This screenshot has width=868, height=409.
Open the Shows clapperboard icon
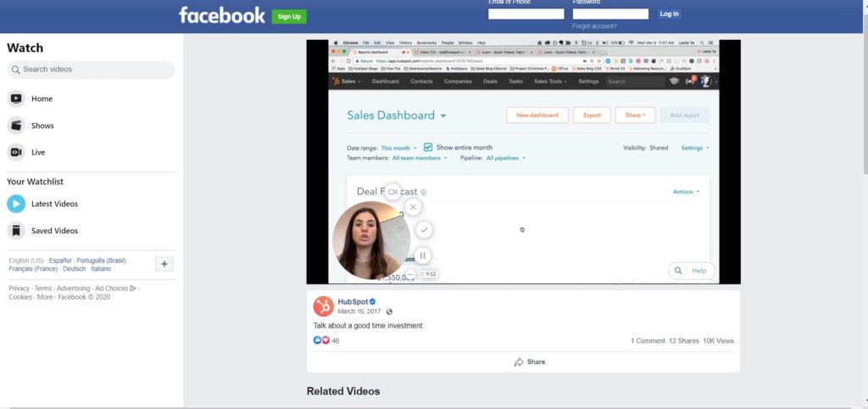tap(16, 126)
